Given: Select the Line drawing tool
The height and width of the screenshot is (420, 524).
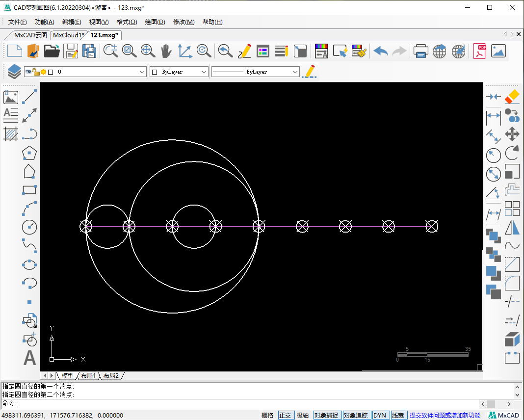Looking at the screenshot, I should pos(30,97).
